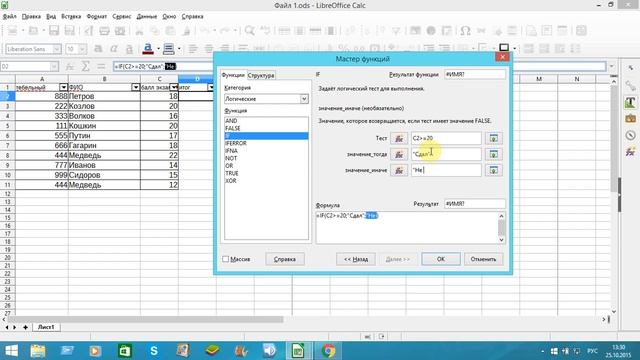The width and height of the screenshot is (640, 360).
Task: Open Windows Start button
Action: click(x=11, y=351)
